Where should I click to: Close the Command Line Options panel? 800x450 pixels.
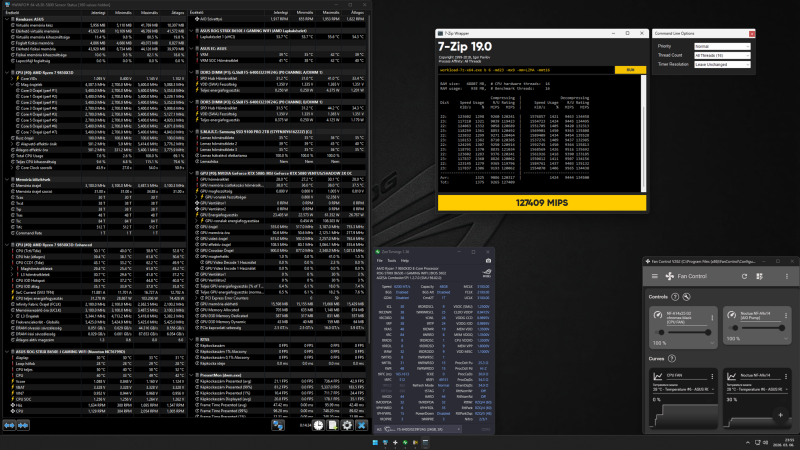[x=752, y=34]
